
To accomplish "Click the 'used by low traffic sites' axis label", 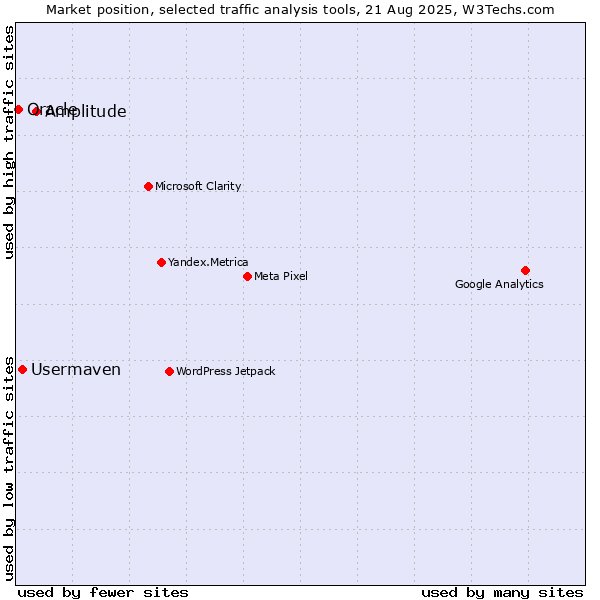I will [x=8, y=469].
